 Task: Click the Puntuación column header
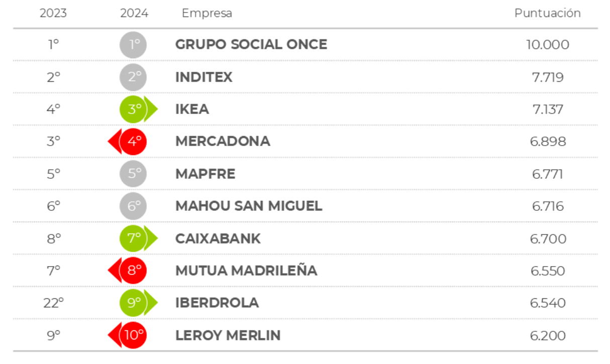[547, 14]
